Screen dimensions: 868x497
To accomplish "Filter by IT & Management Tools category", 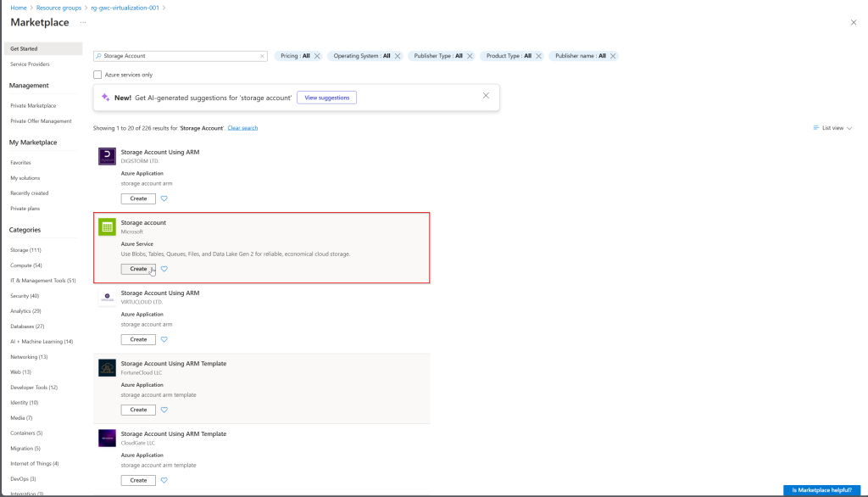I will 42,281.
